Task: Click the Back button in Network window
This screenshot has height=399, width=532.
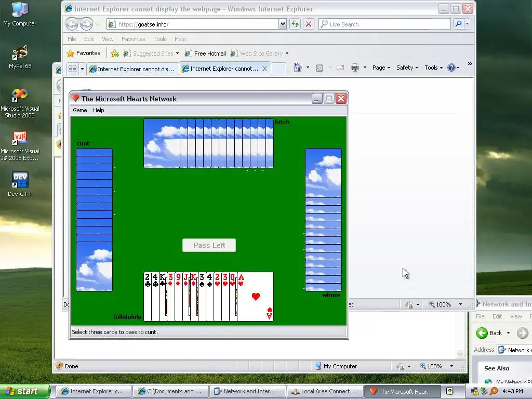Action: 489,333
